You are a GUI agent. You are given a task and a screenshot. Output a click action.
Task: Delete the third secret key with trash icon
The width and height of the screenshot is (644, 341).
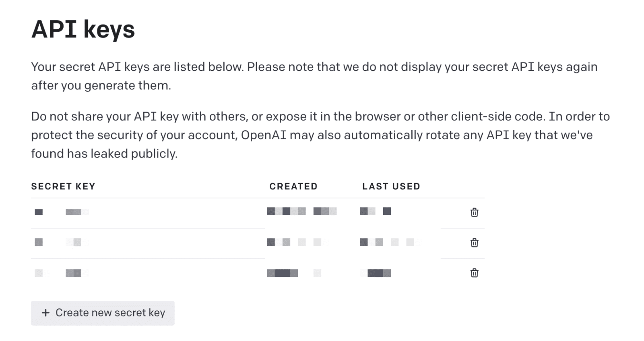474,273
